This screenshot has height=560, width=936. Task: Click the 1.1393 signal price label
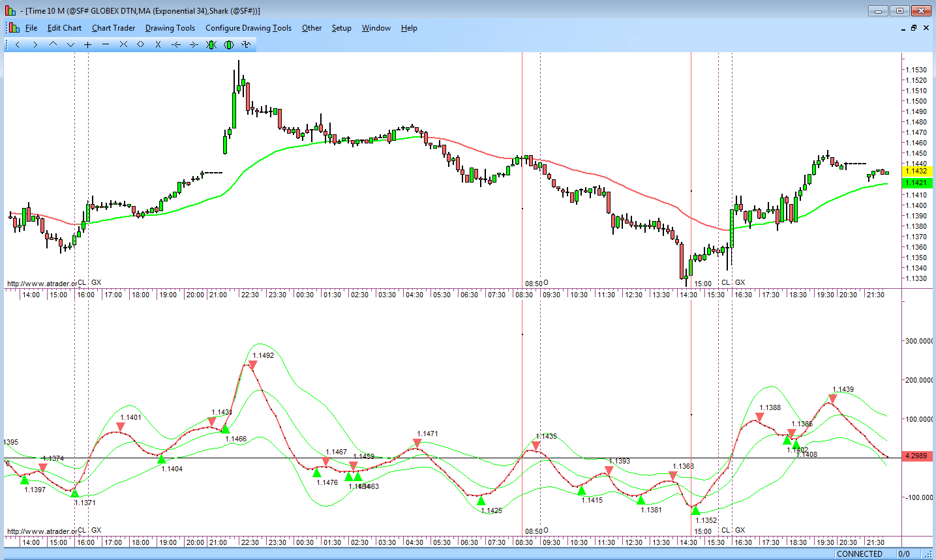tap(620, 461)
